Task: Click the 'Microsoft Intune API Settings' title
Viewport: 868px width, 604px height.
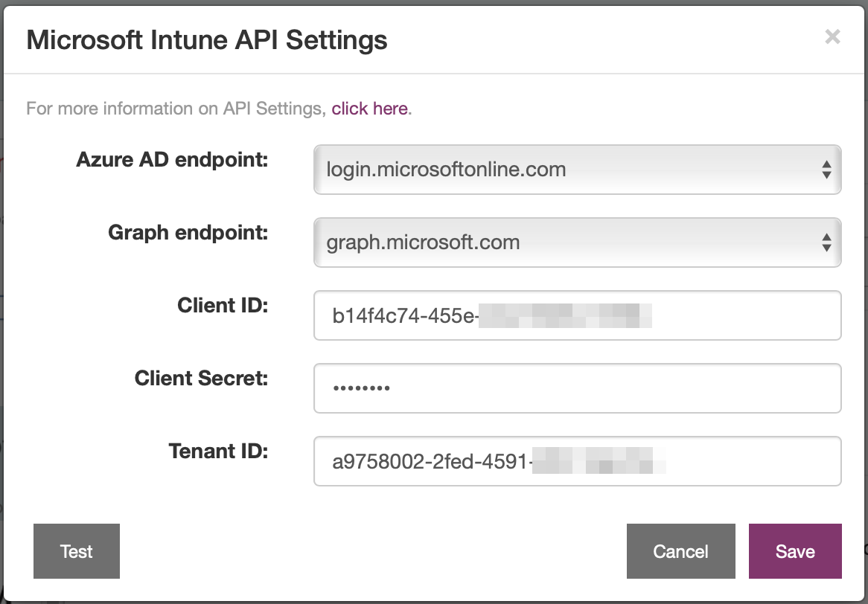Action: click(x=207, y=40)
